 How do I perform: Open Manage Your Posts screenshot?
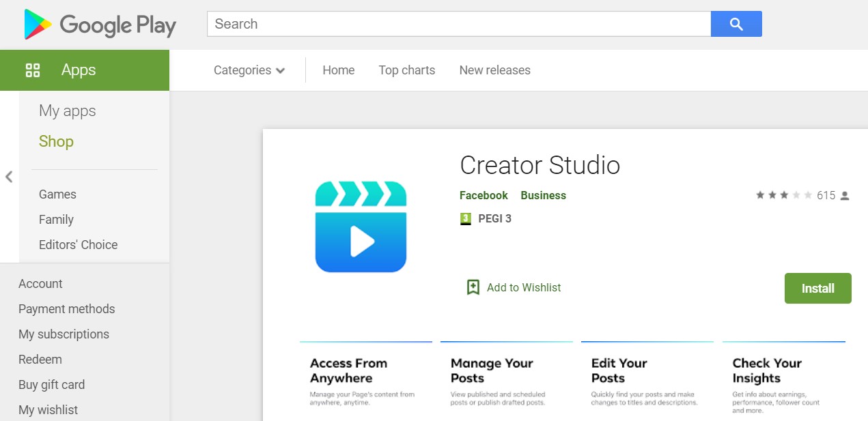click(507, 379)
